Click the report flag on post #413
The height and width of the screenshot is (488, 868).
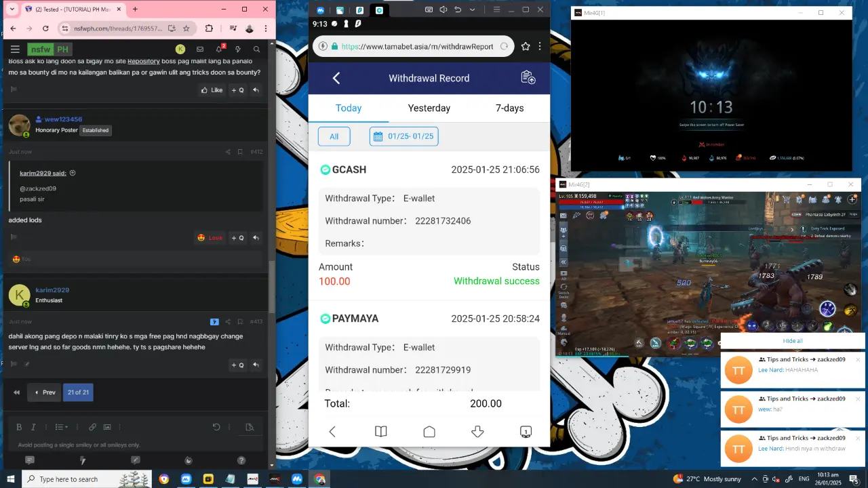coord(14,364)
